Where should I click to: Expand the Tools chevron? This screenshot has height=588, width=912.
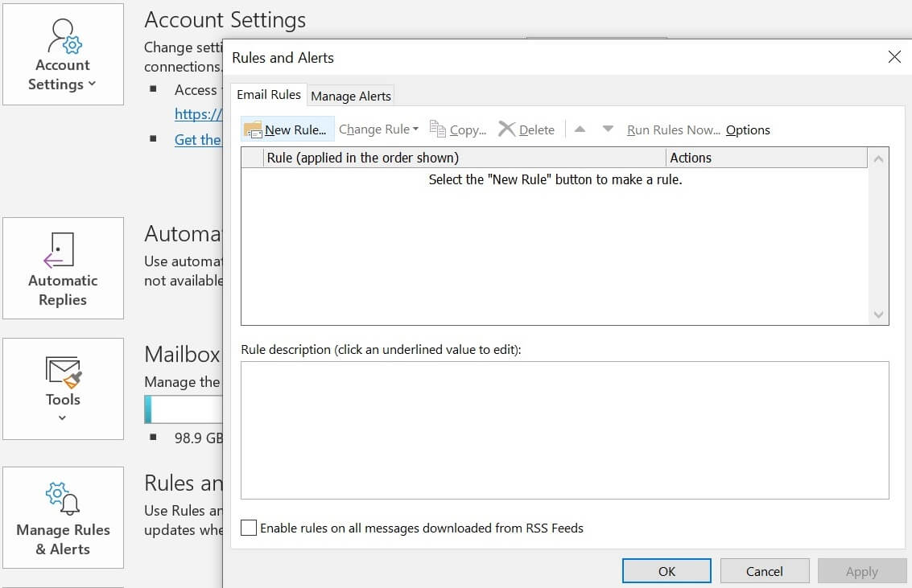pyautogui.click(x=62, y=417)
